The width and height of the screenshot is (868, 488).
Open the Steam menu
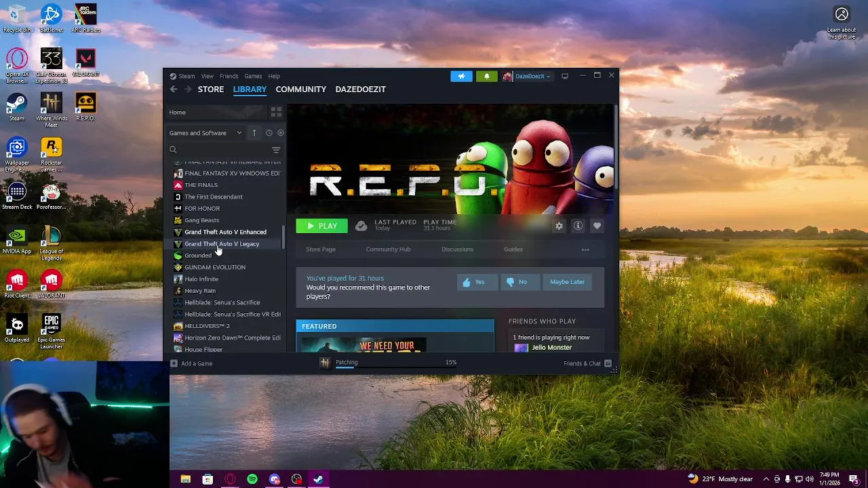[186, 76]
